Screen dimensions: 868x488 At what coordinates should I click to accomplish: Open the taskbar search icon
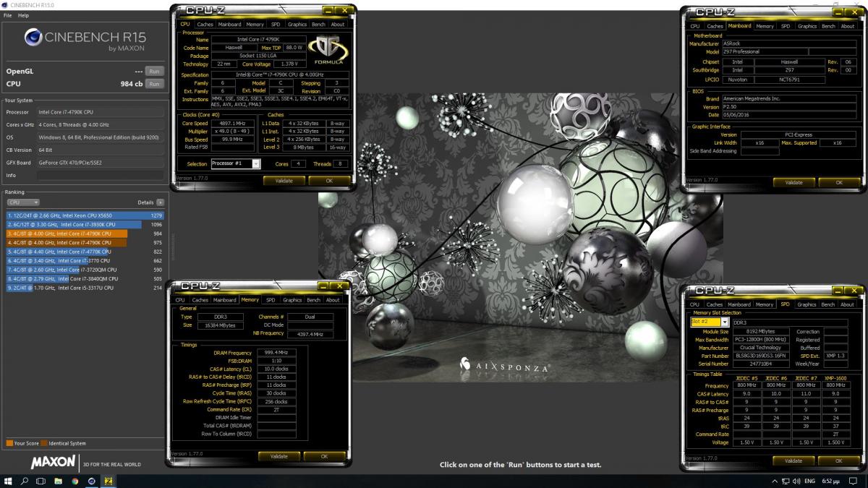pos(25,481)
